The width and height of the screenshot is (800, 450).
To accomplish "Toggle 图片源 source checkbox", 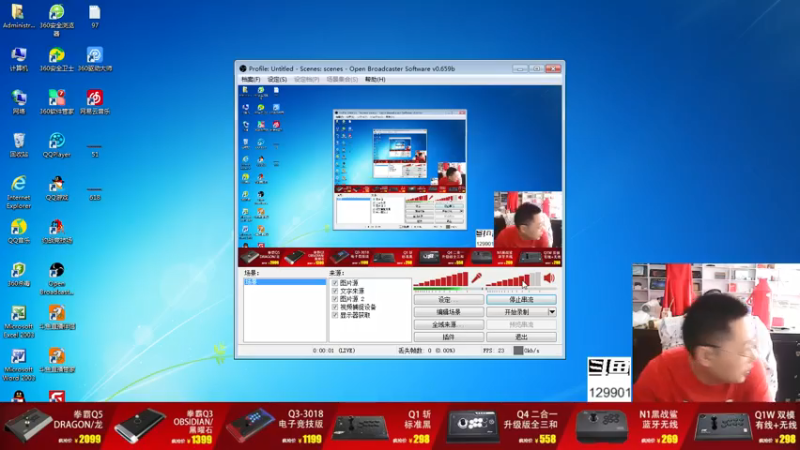I will (335, 283).
